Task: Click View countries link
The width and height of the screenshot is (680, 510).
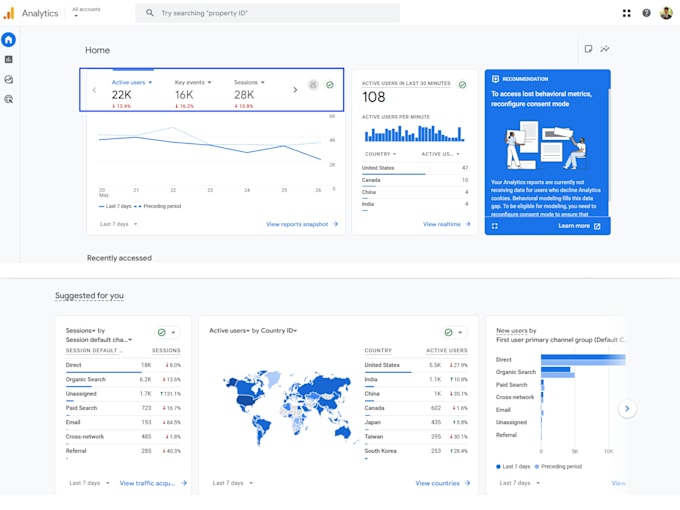Action: coord(437,483)
